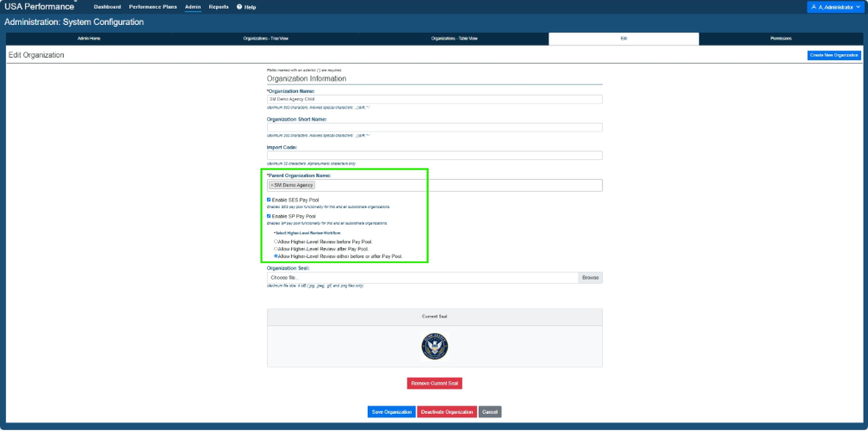This screenshot has height=431, width=868.
Task: Open the Permissions tab
Action: [x=780, y=39]
